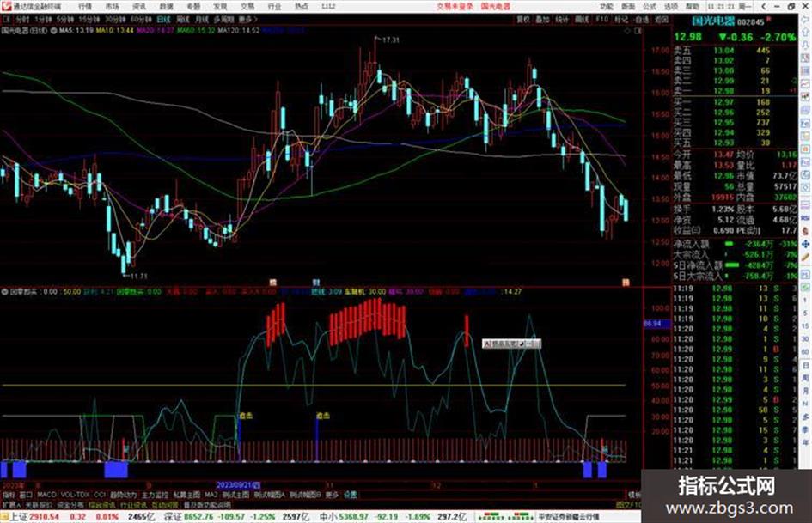Switch to the 60分钟 period tab
812x523 pixels.
141,19
